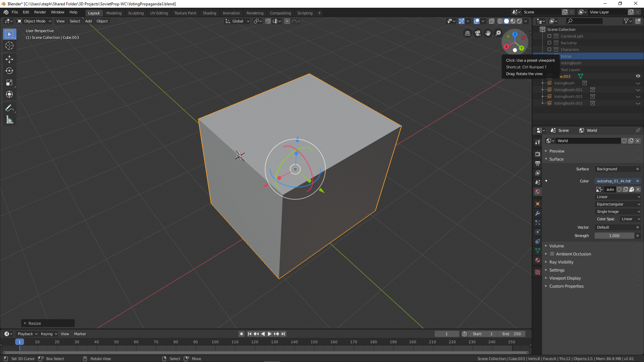Hide Cube.003 using its eye toggle
This screenshot has height=362, width=644.
coord(638,76)
